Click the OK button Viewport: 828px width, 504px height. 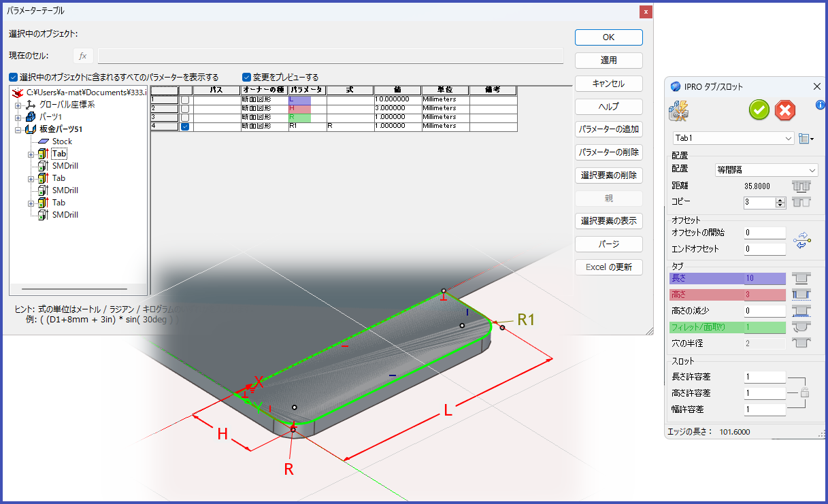pos(608,37)
